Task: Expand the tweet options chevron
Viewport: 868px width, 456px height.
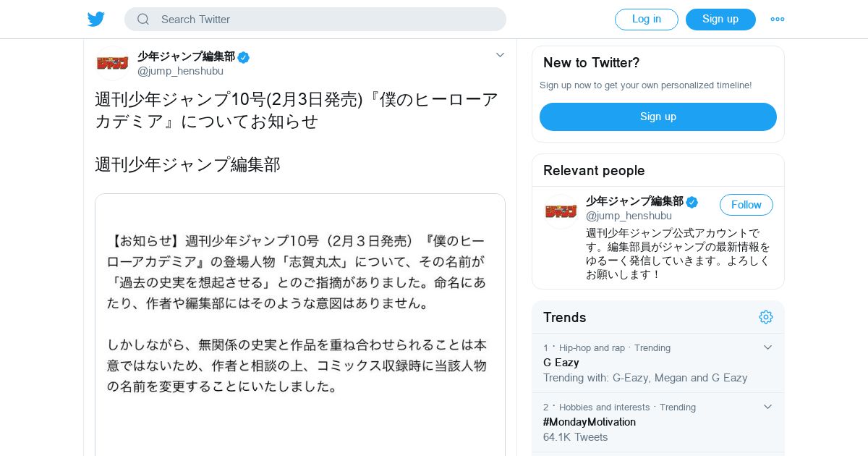Action: click(x=500, y=55)
